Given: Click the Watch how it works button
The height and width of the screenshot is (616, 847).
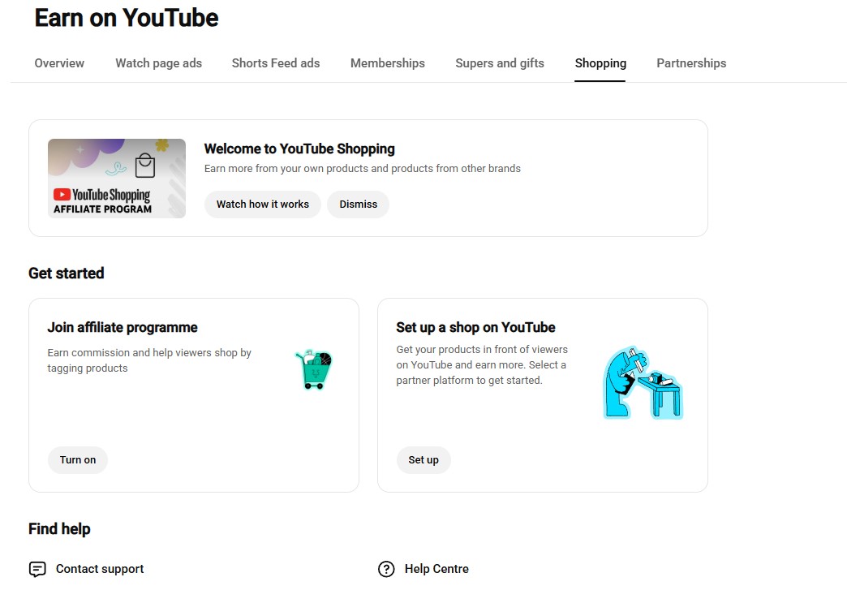Looking at the screenshot, I should (x=263, y=205).
